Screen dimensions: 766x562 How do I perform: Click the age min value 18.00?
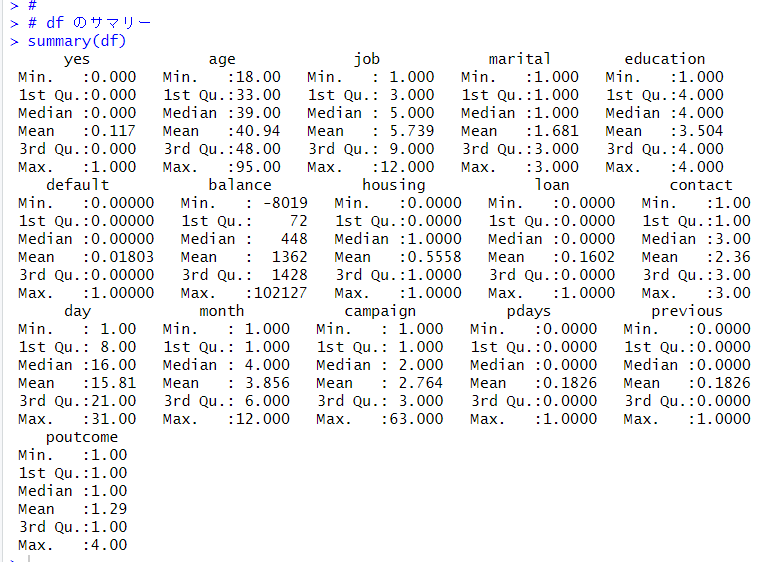tap(258, 77)
